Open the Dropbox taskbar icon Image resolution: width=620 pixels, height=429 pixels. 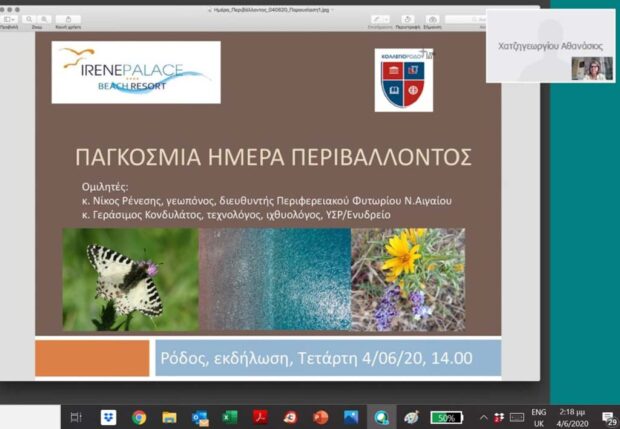(108, 418)
